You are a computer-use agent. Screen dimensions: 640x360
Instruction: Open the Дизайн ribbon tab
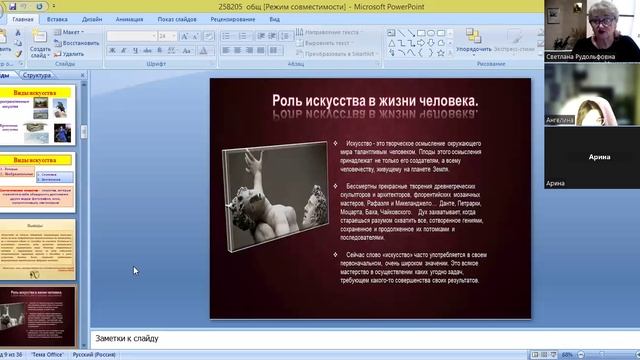pos(92,19)
